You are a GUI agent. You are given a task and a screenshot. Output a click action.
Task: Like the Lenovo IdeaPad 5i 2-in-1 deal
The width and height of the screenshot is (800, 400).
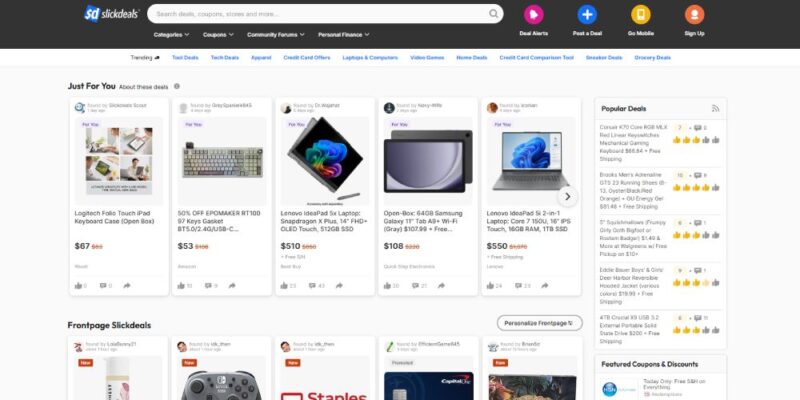[x=490, y=286]
